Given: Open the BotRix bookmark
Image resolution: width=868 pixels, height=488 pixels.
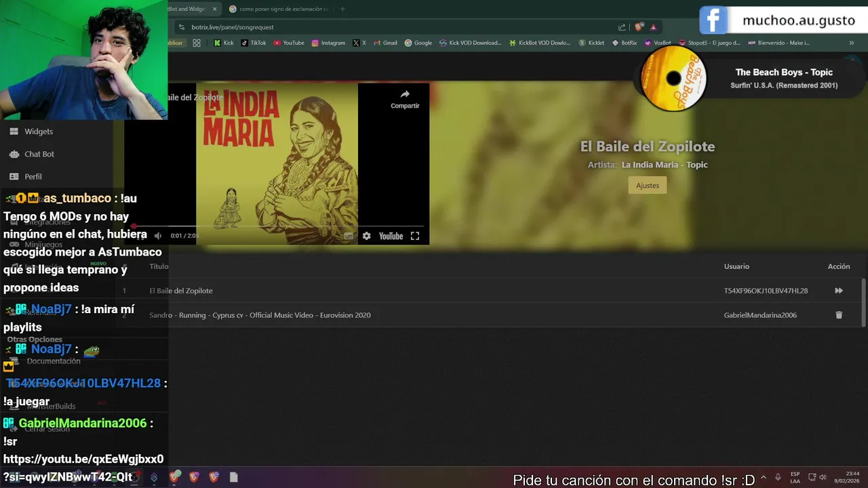Looking at the screenshot, I should tap(625, 43).
